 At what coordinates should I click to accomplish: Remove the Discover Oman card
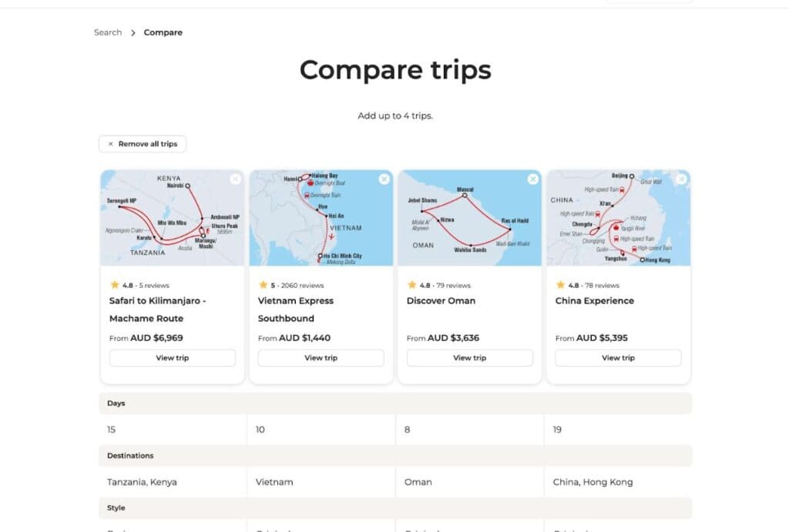532,179
